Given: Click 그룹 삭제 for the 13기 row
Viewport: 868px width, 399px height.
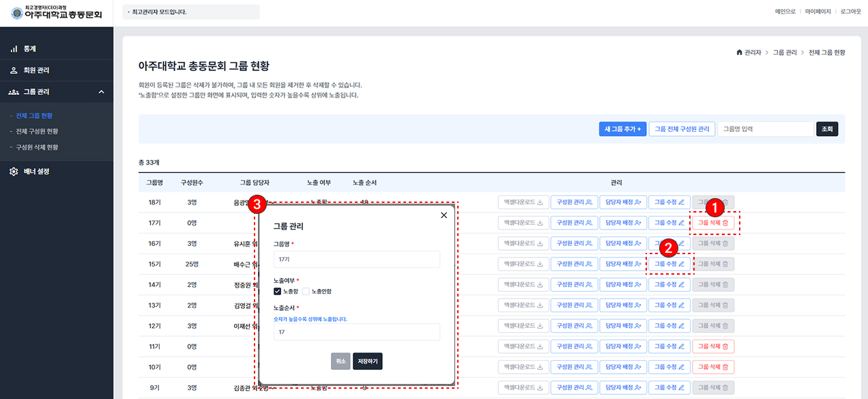Looking at the screenshot, I should (x=713, y=305).
